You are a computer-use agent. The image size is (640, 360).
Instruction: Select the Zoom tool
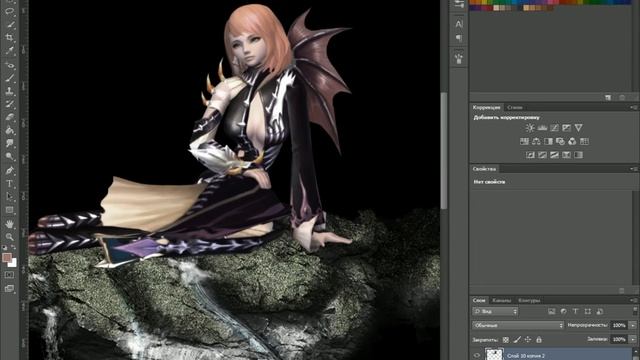pos(9,237)
